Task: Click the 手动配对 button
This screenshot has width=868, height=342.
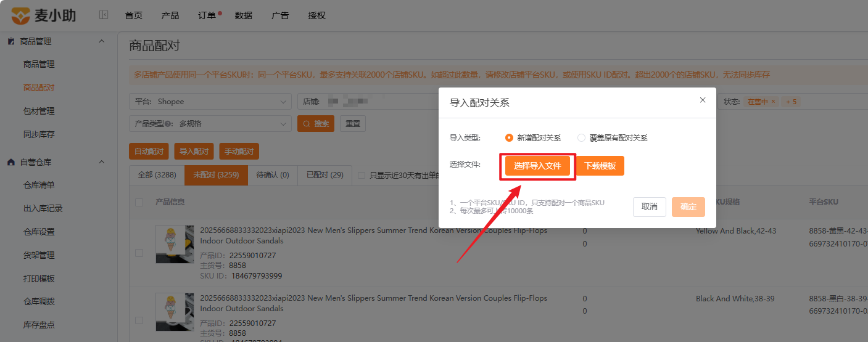Action: click(x=239, y=152)
